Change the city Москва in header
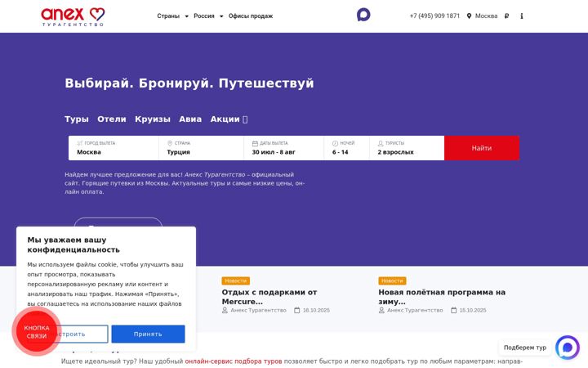Image resolution: width=588 pixels, height=368 pixels. [486, 16]
